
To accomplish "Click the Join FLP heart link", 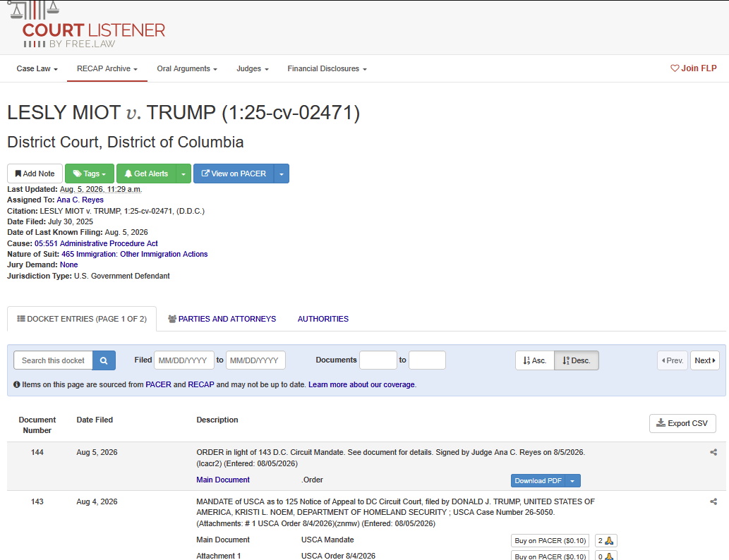I will coord(693,68).
